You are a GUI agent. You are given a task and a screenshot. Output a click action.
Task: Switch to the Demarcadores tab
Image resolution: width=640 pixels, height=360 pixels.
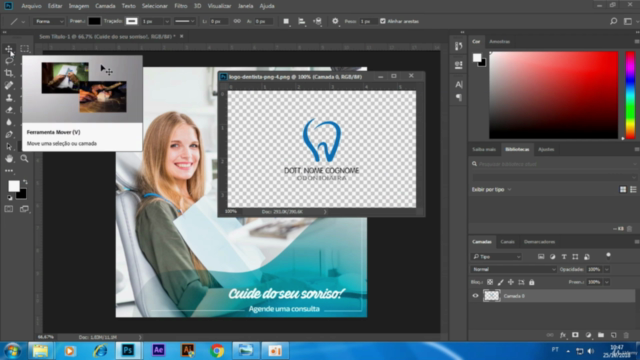click(x=539, y=242)
